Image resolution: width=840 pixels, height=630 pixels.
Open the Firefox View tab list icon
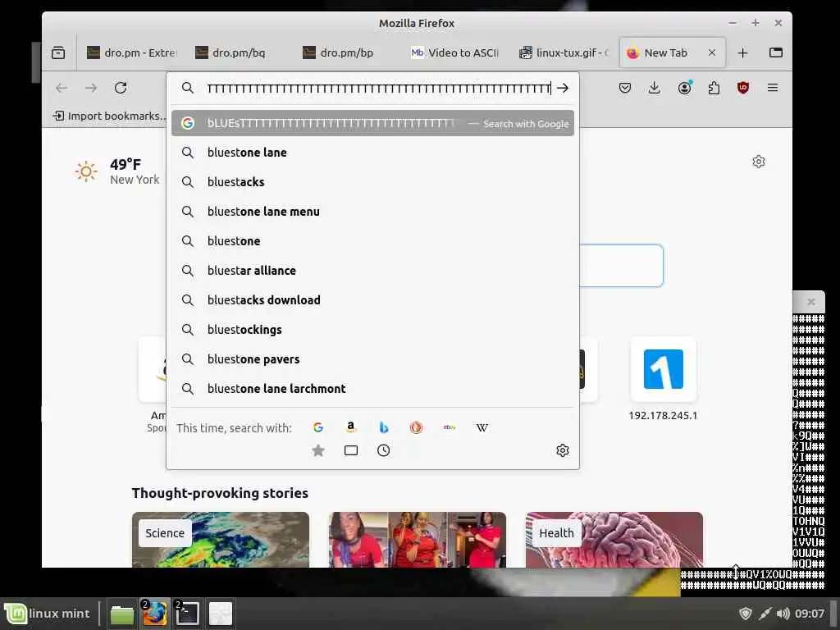[58, 53]
